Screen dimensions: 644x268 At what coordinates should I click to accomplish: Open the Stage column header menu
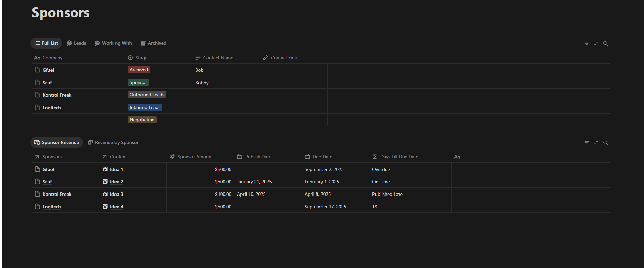[x=141, y=58]
